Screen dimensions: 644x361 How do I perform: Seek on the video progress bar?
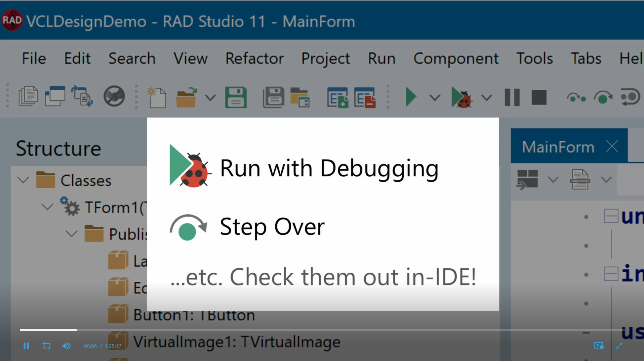[322, 330]
